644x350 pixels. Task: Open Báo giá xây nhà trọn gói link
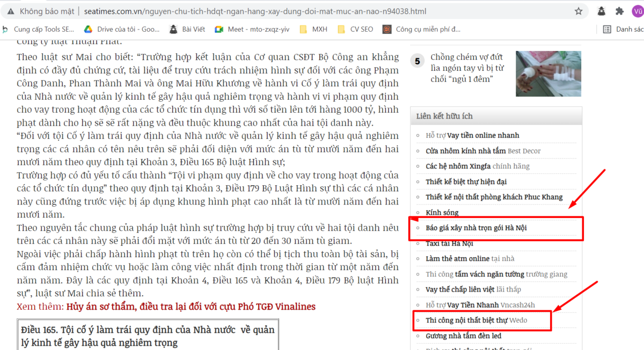476,228
